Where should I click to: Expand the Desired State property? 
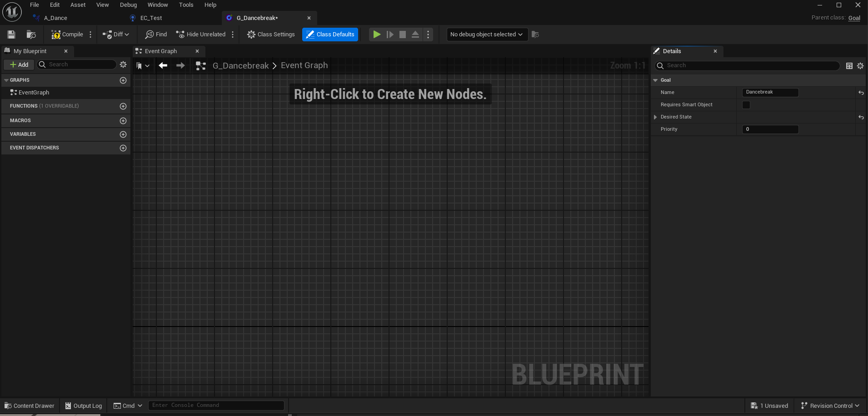click(x=655, y=117)
